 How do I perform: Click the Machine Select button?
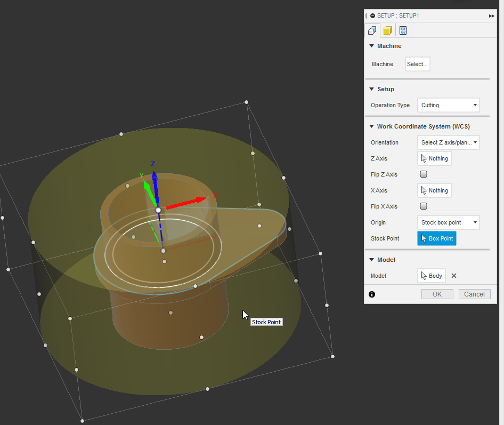pyautogui.click(x=417, y=64)
